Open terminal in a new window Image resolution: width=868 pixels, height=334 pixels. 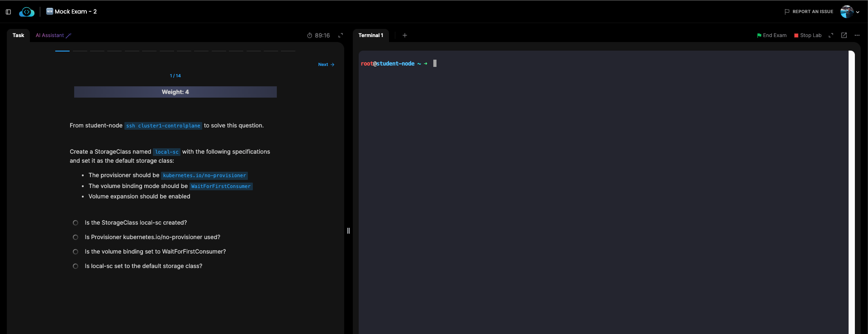coord(844,35)
